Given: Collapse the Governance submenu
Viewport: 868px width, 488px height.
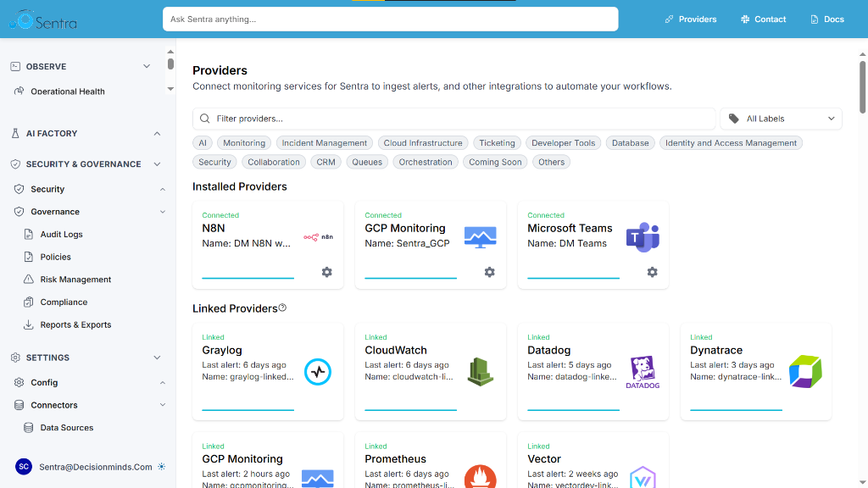Looking at the screenshot, I should coord(163,211).
